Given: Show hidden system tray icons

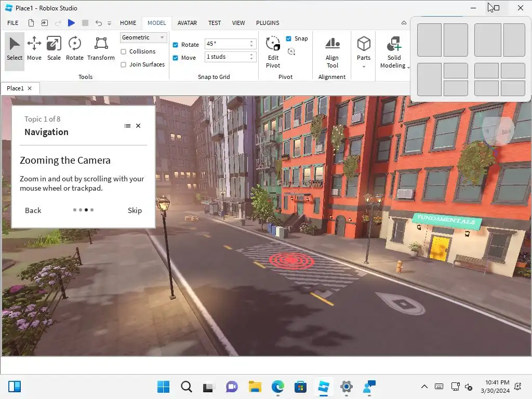Looking at the screenshot, I should 424,387.
